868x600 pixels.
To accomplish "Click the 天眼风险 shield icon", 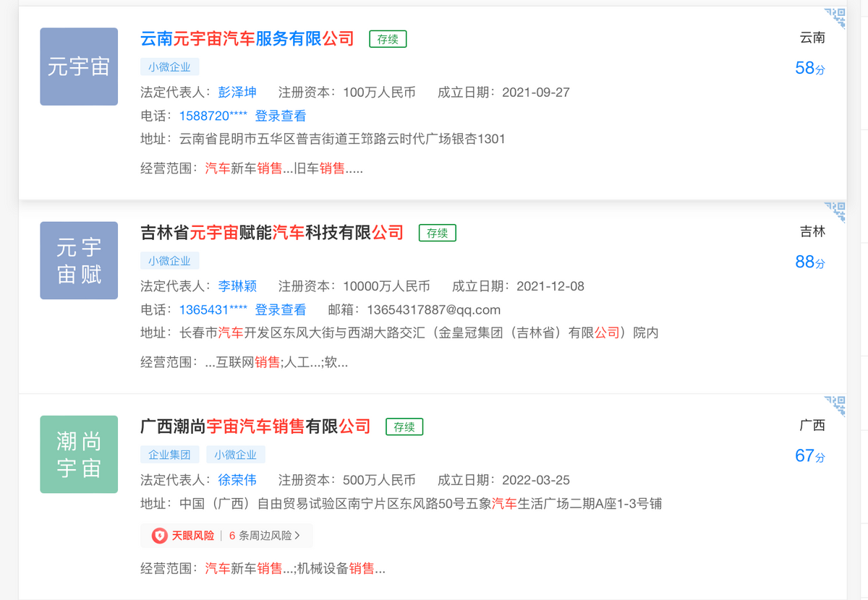I will 159,536.
